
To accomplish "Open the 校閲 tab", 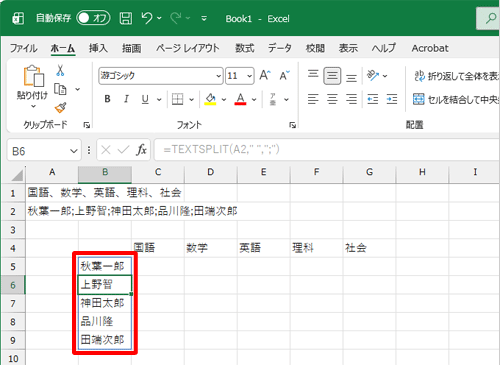I will 315,48.
